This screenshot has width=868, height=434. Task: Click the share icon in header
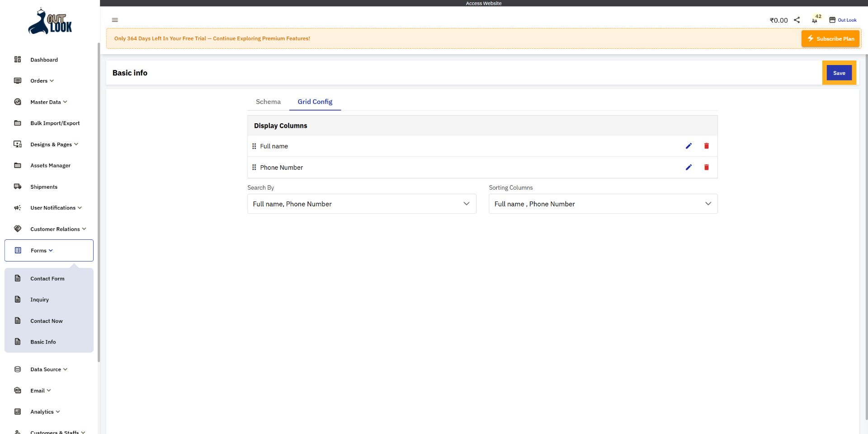[x=797, y=20]
